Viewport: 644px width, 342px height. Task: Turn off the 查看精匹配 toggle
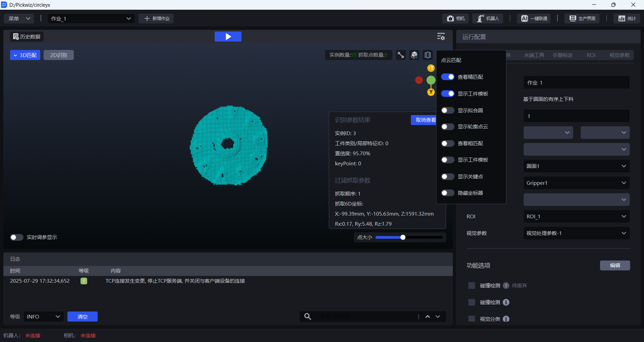(448, 77)
